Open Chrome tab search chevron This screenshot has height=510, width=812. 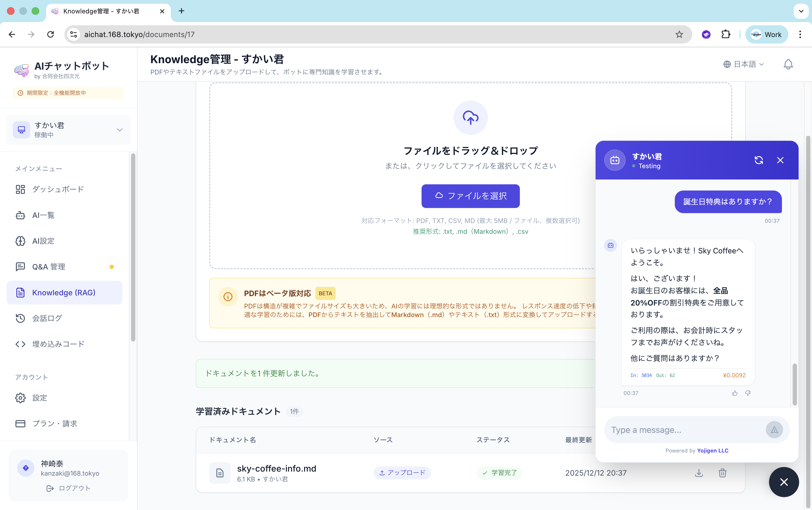click(x=801, y=11)
